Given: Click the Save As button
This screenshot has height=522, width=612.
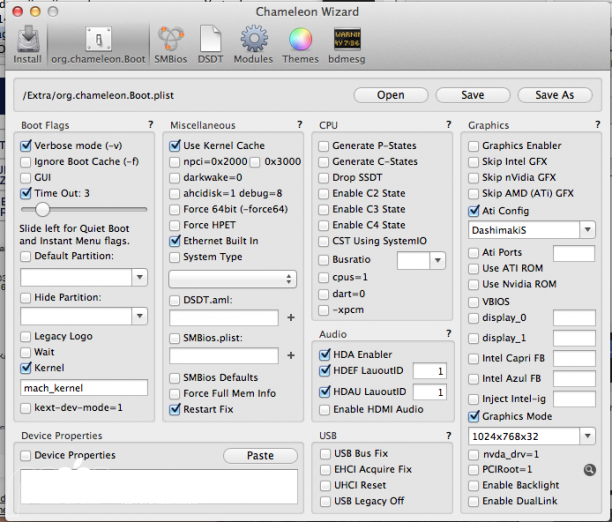Looking at the screenshot, I should pyautogui.click(x=554, y=95).
